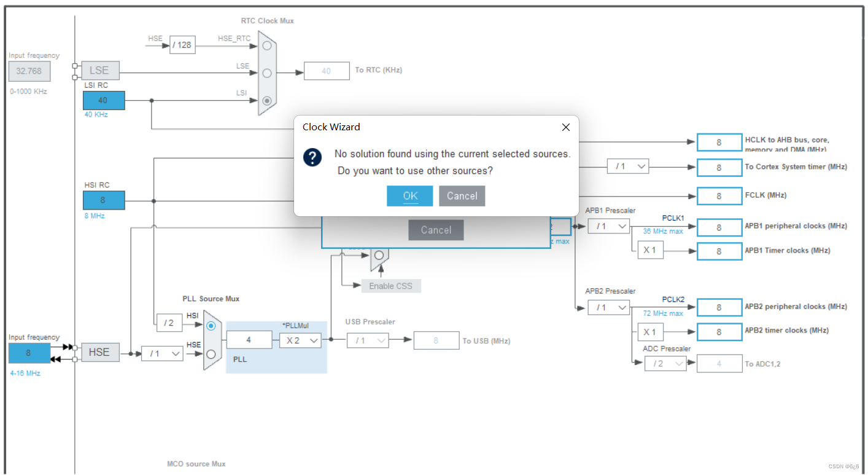Viewport: 868px width, 475px height.
Task: Click the HSI RC value box 8
Action: click(x=104, y=200)
